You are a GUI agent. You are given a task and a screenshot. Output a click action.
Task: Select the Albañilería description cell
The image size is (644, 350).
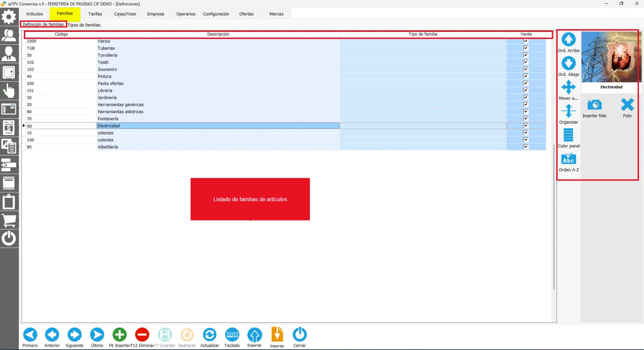(x=218, y=147)
